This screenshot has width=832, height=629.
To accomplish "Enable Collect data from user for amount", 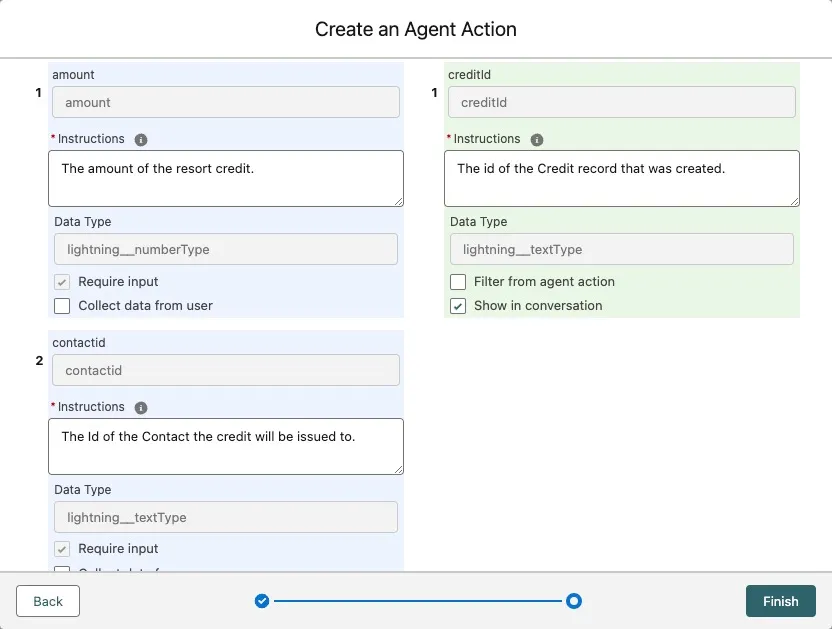I will coord(62,306).
